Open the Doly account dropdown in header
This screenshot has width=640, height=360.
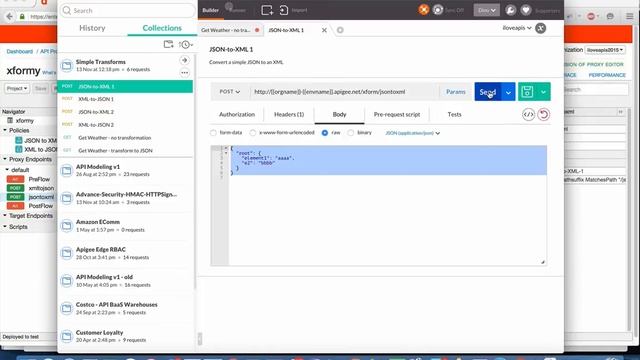tap(487, 10)
